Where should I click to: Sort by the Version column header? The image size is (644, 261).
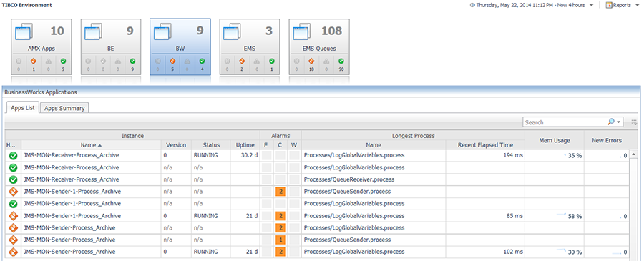176,145
